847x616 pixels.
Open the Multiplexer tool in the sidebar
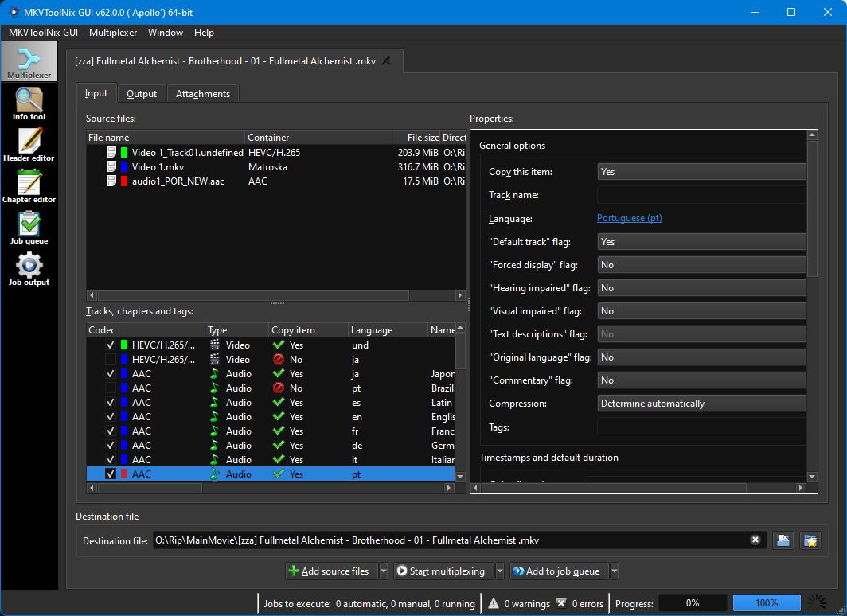[29, 62]
